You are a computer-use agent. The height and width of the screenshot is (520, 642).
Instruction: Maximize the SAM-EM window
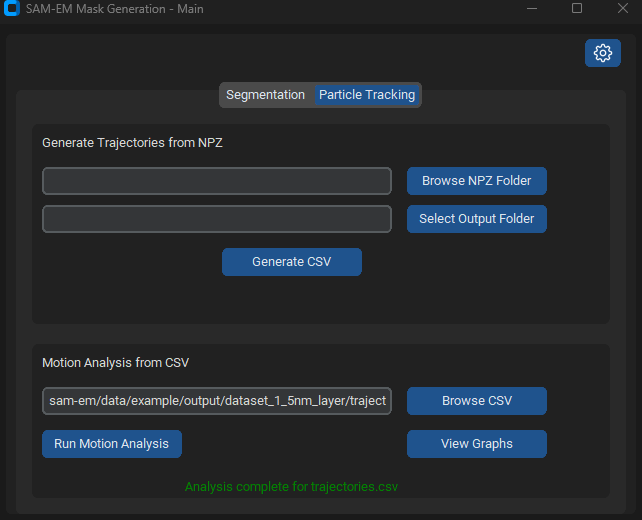tap(577, 9)
